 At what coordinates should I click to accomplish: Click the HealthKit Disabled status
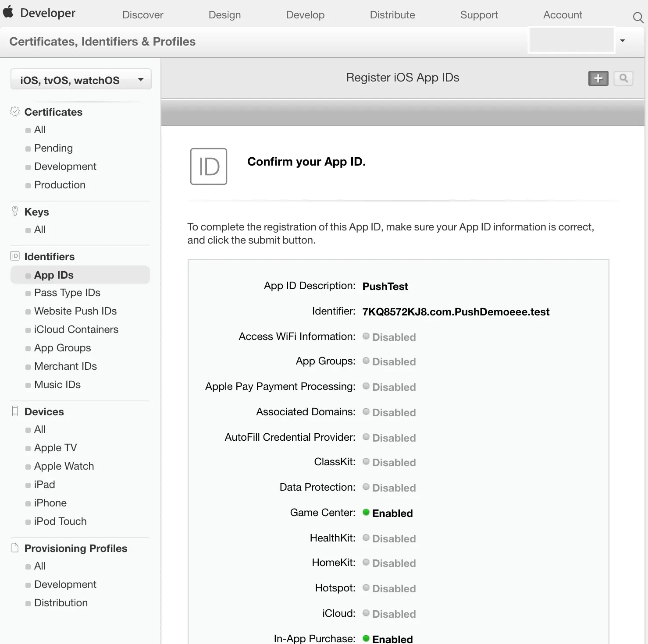[389, 538]
